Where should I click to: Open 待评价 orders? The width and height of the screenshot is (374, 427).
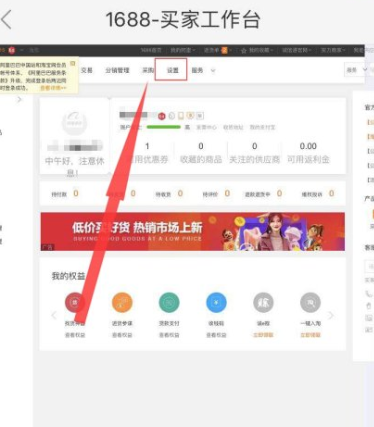pos(216,194)
